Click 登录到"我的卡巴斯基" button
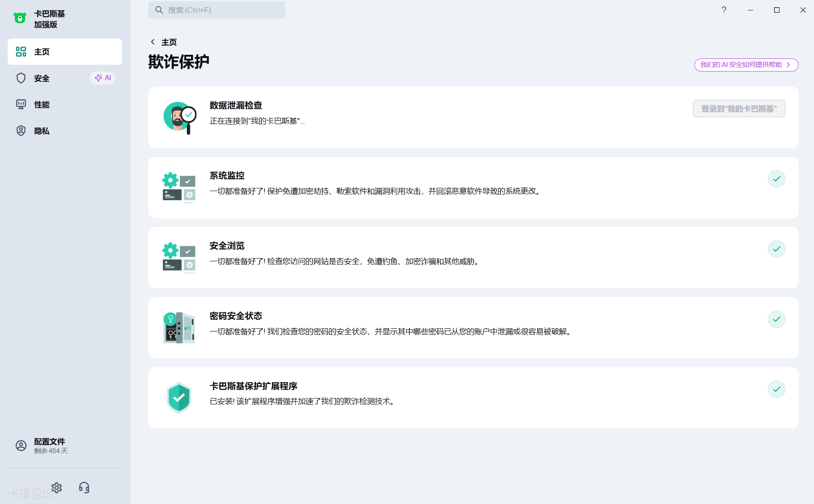This screenshot has width=814, height=504. tap(739, 109)
